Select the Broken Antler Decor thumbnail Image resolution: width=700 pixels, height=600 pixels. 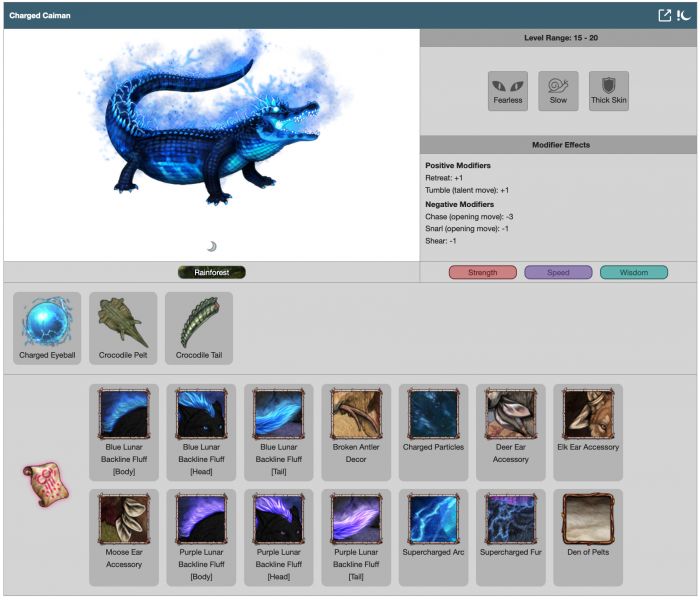coord(355,414)
